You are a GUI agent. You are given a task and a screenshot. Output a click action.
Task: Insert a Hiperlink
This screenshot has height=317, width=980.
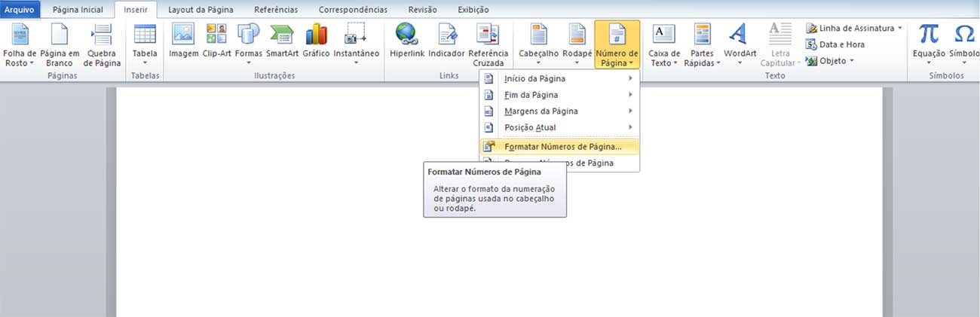click(407, 41)
